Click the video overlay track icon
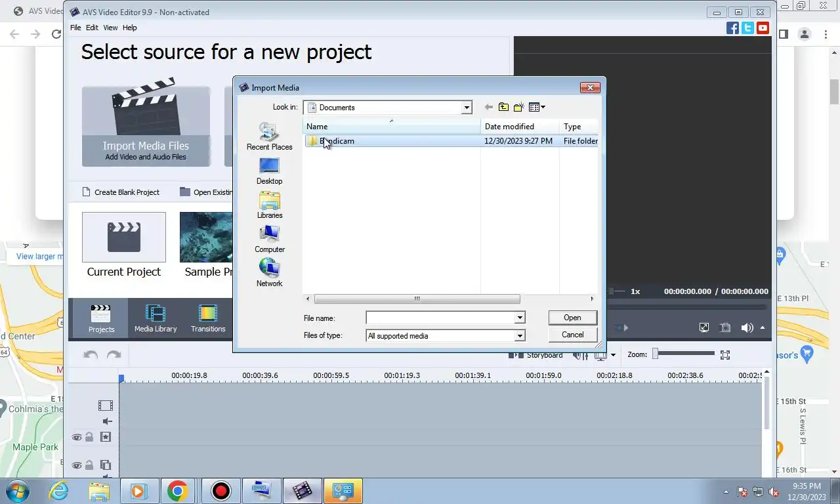Viewport: 840px width, 504px height. [x=105, y=465]
